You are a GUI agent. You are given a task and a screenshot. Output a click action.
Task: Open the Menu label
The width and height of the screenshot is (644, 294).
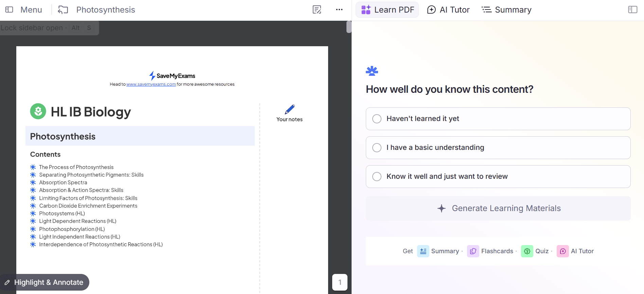31,10
